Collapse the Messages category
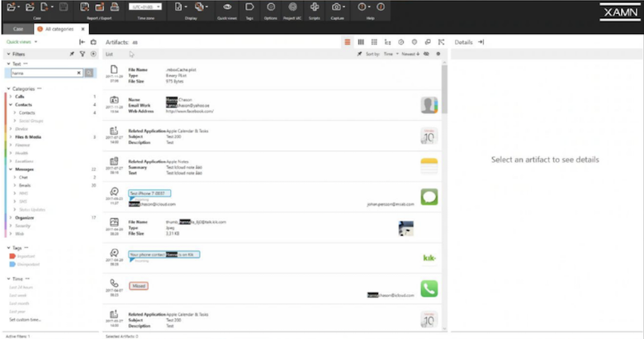The height and width of the screenshot is (339, 644). coord(11,169)
